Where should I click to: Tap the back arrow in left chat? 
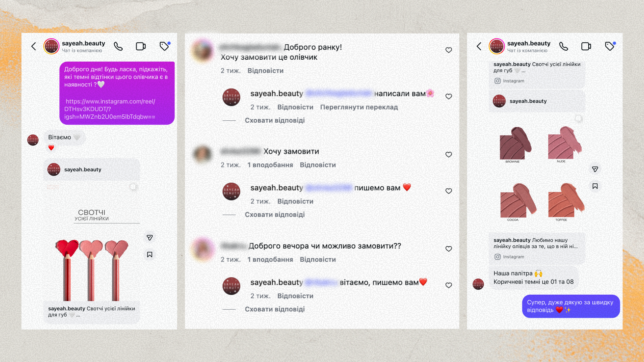click(x=34, y=46)
